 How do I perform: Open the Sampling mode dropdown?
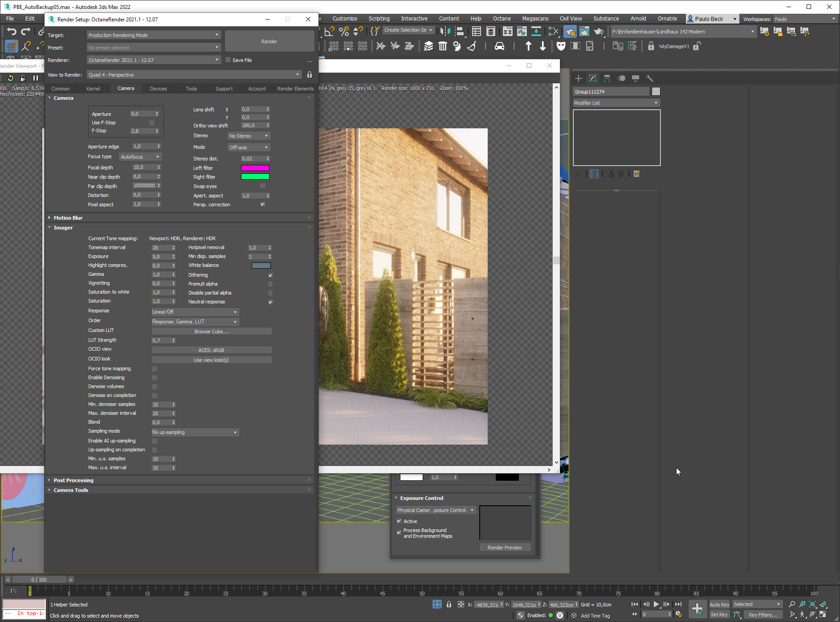(x=195, y=432)
